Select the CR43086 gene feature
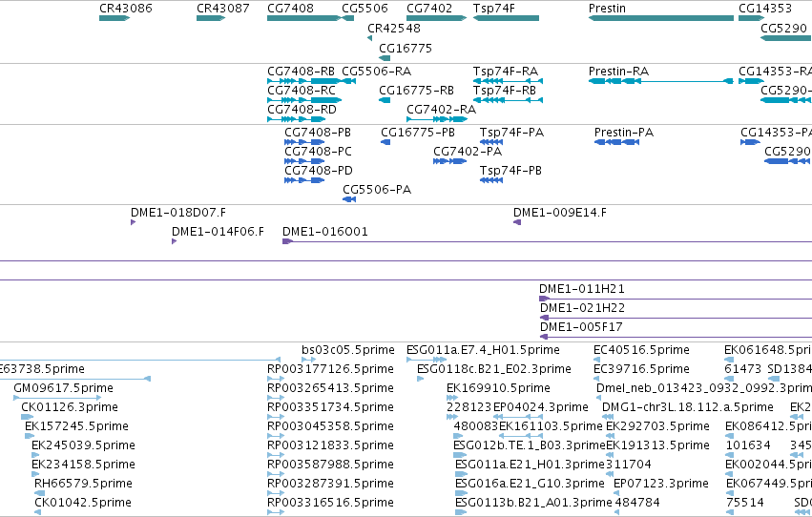Image resolution: width=812 pixels, height=517 pixels. pos(114,18)
